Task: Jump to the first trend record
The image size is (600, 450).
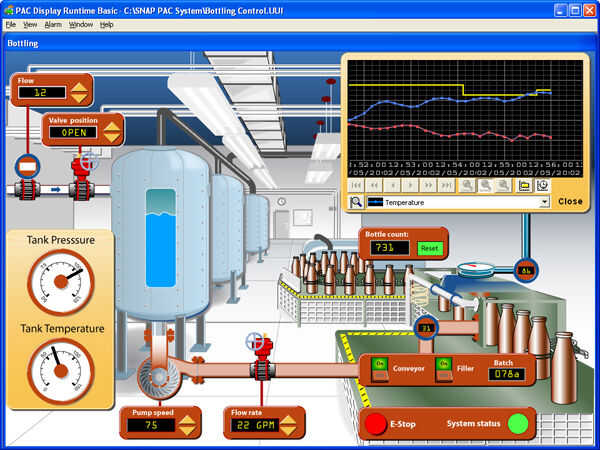Action: point(356,185)
